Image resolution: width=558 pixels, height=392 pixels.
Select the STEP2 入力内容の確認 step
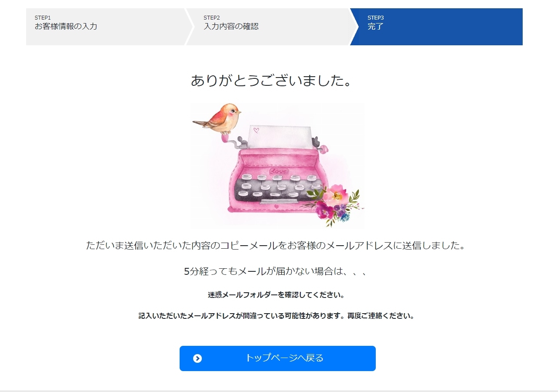coord(268,27)
